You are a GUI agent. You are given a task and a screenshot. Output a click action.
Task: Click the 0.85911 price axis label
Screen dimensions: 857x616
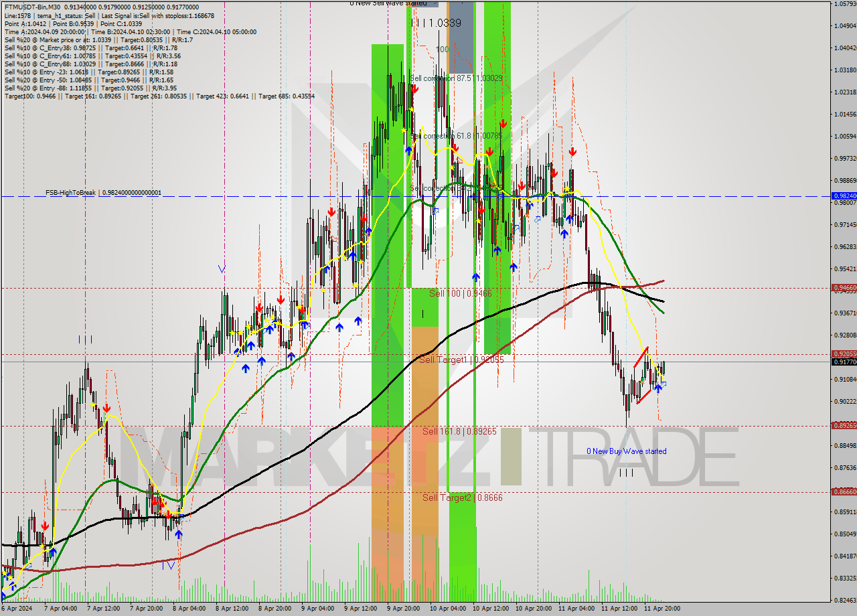844,512
